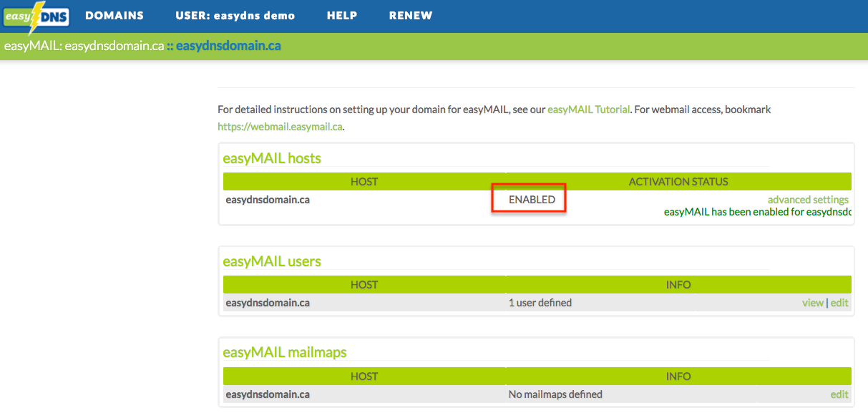Image resolution: width=868 pixels, height=418 pixels.
Task: Click HOST header in easyMAIL mailmaps table
Action: pos(364,376)
